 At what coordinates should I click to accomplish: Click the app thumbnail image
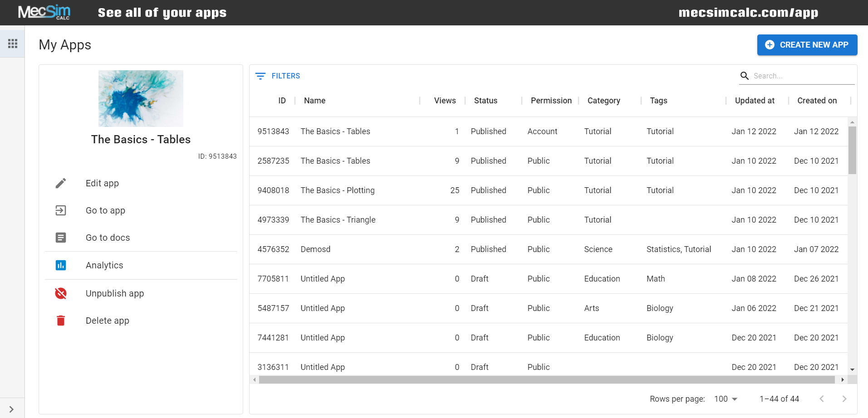coord(141,98)
